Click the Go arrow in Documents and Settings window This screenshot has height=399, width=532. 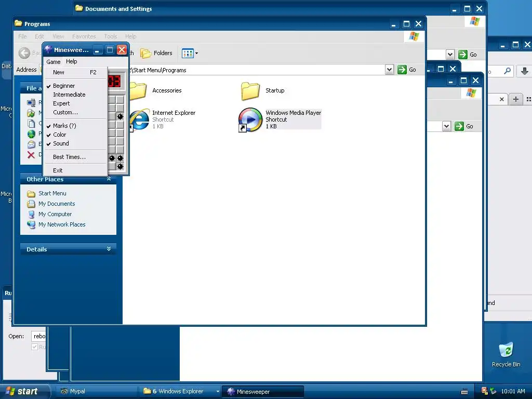point(463,54)
